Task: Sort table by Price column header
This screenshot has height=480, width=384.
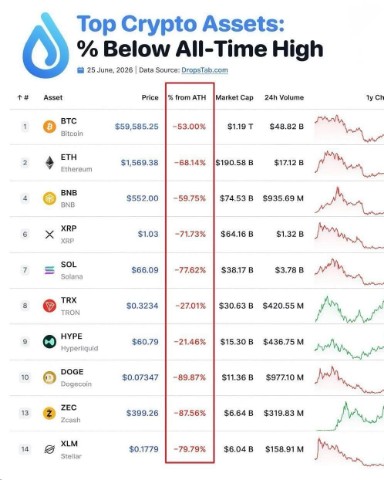Action: 150,98
